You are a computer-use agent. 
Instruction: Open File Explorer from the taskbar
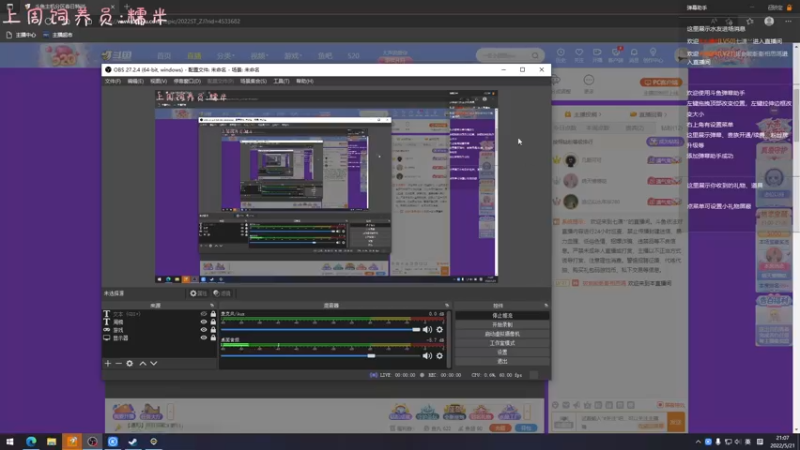point(52,442)
